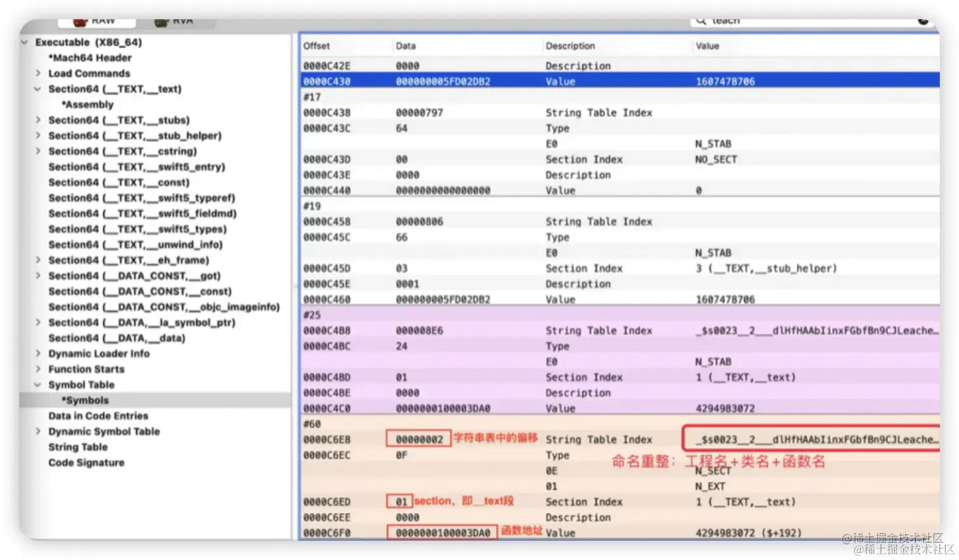Open Data in Code Entries
The image size is (959, 560).
98,416
